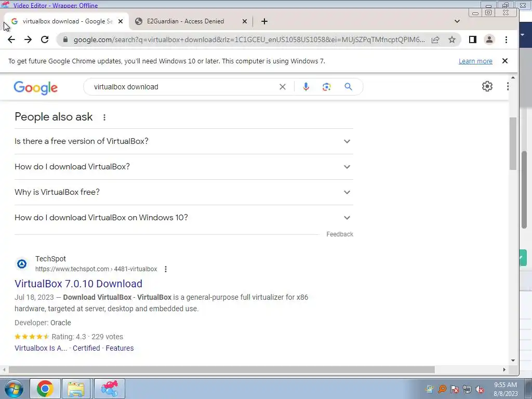Go forward using the browser forward arrow

(x=28, y=39)
